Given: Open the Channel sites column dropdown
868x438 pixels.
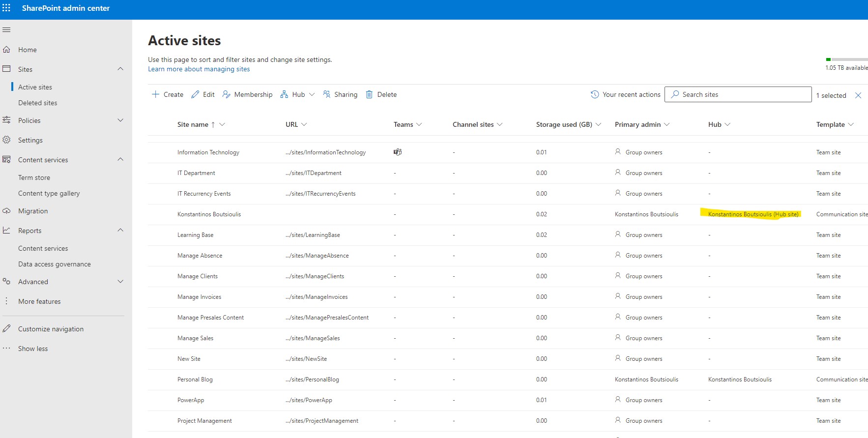Looking at the screenshot, I should [x=500, y=124].
